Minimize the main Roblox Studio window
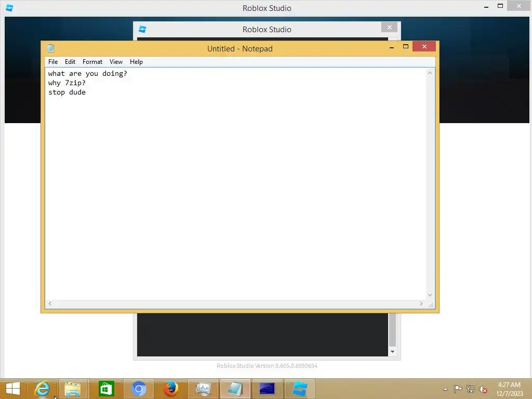 coord(486,6)
